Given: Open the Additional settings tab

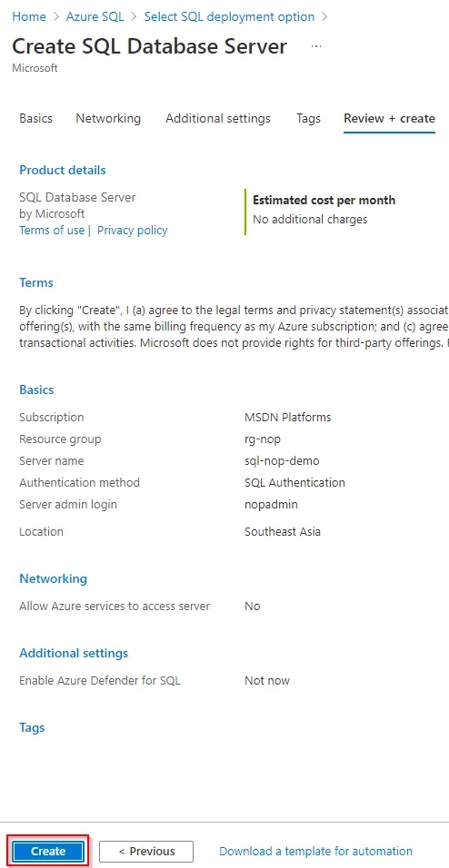Looking at the screenshot, I should [x=218, y=118].
